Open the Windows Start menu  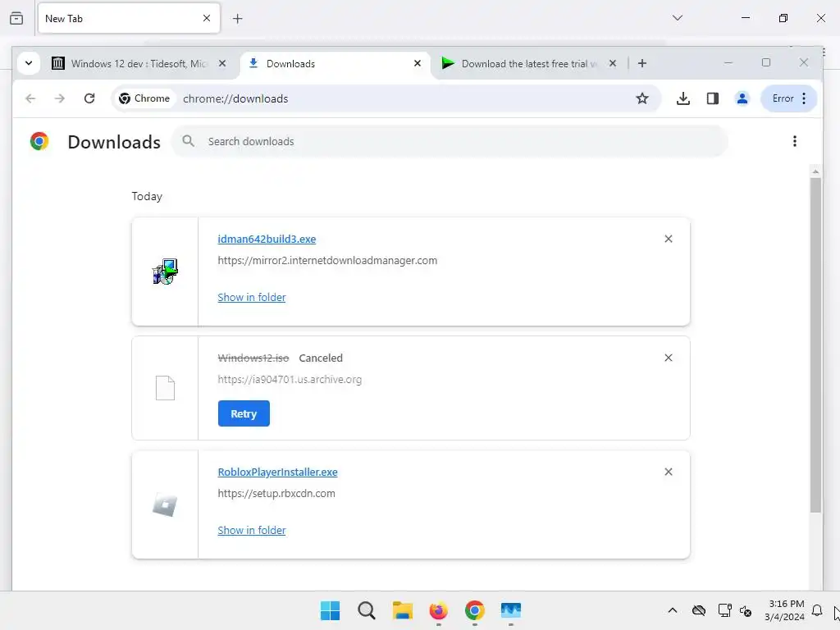tap(330, 610)
